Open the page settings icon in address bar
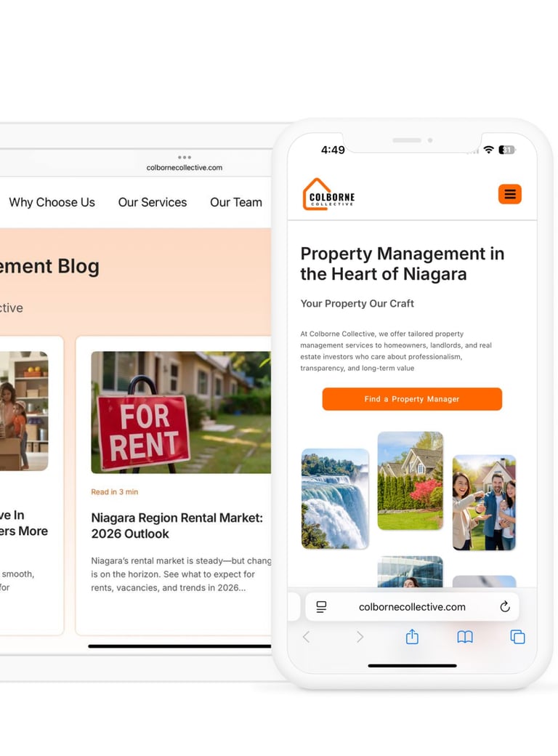 321,606
